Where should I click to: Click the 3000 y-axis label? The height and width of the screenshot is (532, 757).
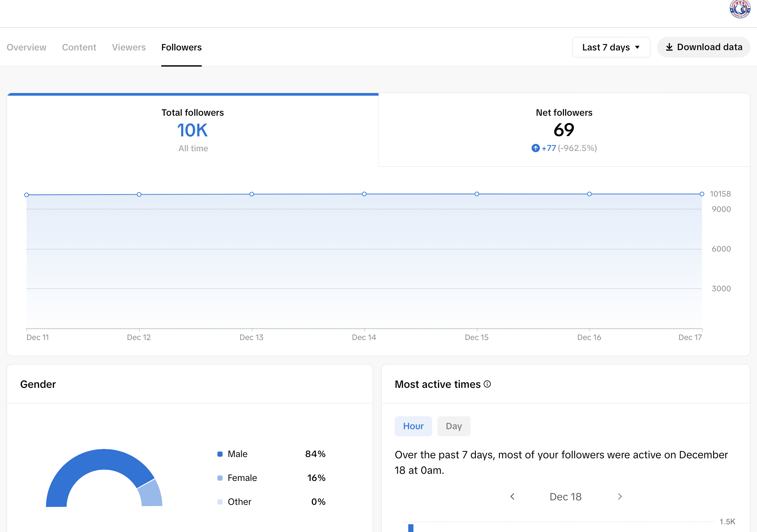pos(721,289)
